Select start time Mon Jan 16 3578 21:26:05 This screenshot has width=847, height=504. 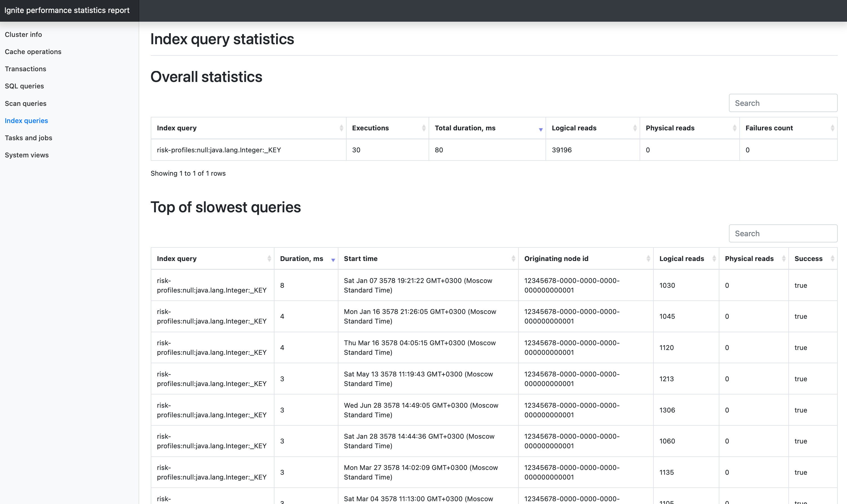(420, 316)
